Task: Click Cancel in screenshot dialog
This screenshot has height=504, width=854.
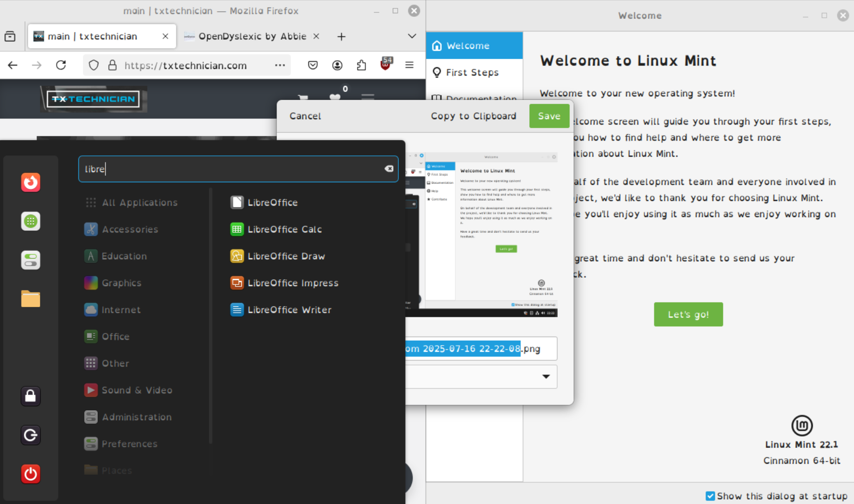Action: pos(305,116)
